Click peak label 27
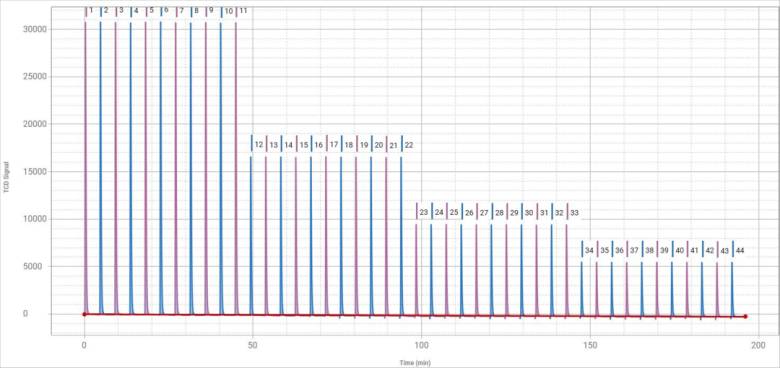Viewport: 780px width, 368px height. coord(483,212)
